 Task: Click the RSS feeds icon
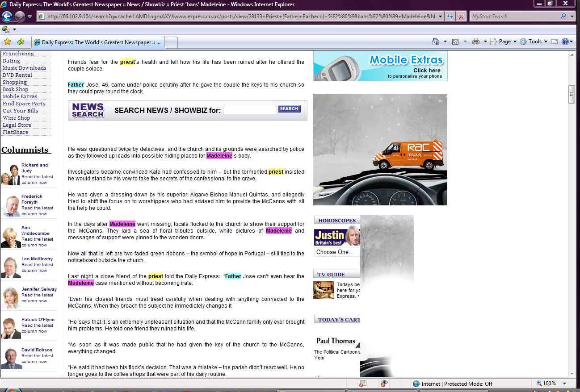(x=455, y=42)
